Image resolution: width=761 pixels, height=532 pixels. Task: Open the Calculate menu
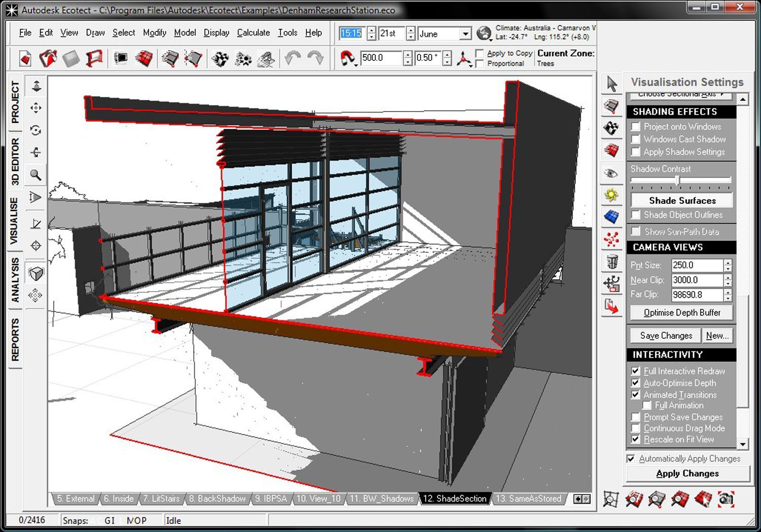click(x=253, y=32)
